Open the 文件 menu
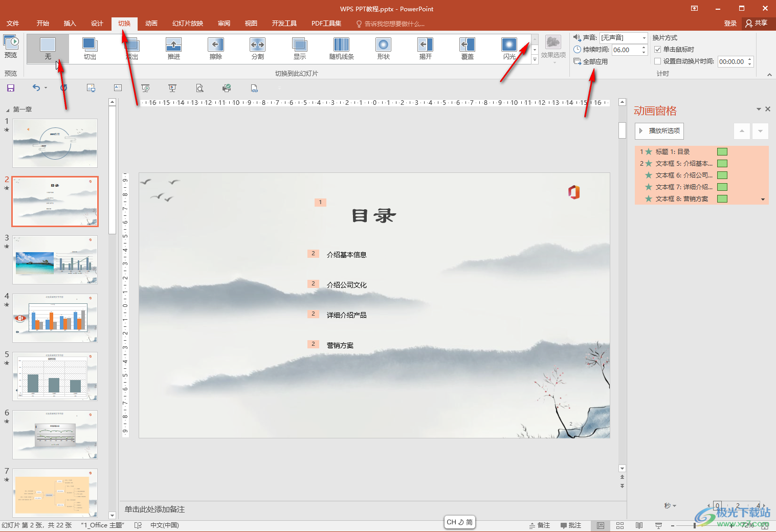The image size is (776, 532). point(13,24)
